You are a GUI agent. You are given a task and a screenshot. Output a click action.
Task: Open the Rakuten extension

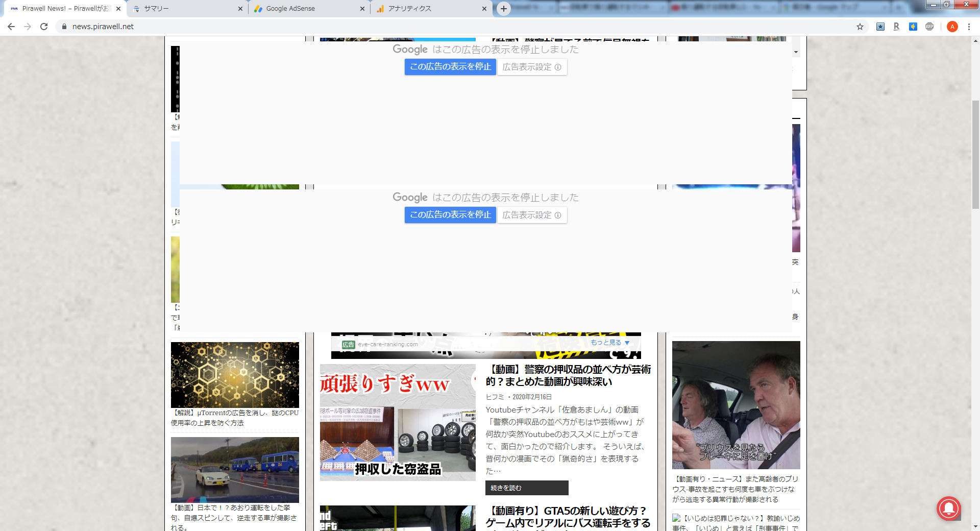coord(896,27)
